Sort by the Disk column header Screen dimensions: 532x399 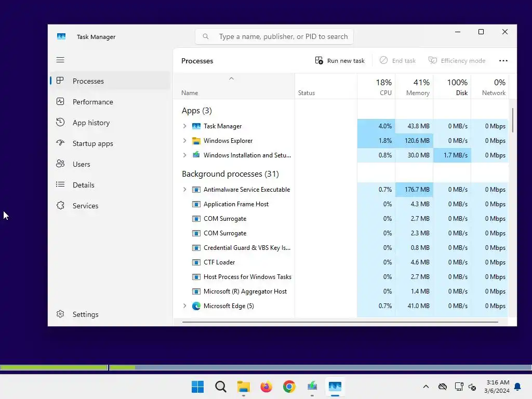point(453,87)
